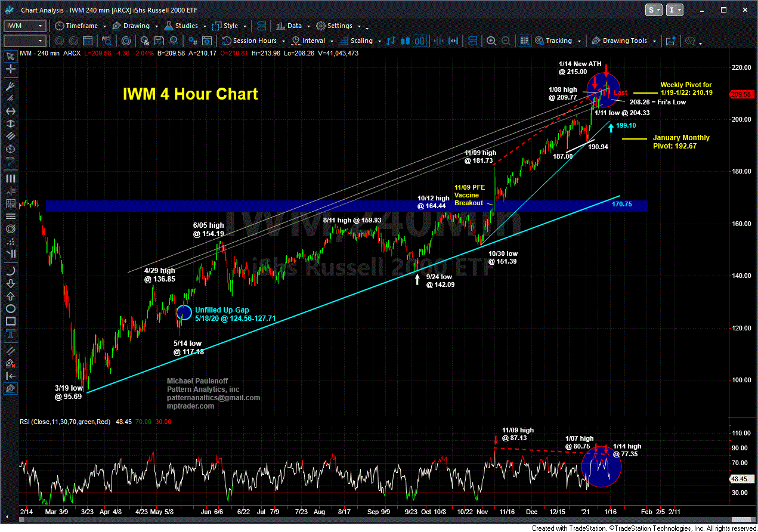Click the 'mptrader.com' text on chart
This screenshot has height=532, width=758.
(x=190, y=406)
